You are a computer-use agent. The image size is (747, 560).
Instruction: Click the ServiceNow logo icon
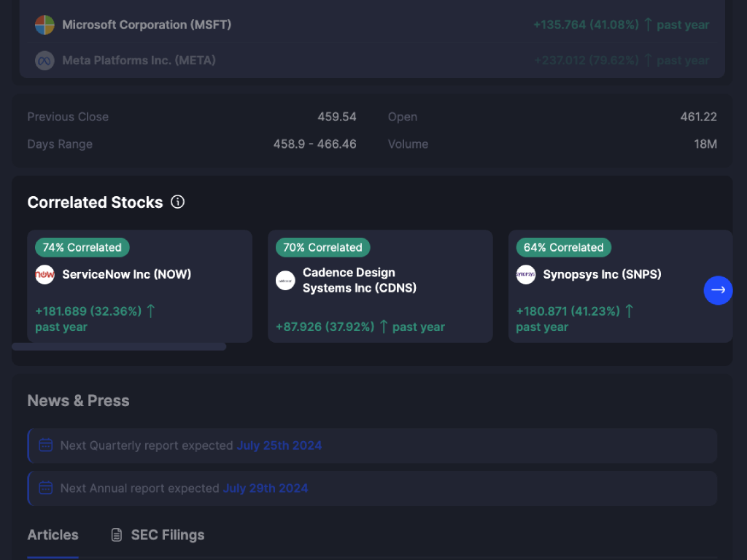[44, 274]
